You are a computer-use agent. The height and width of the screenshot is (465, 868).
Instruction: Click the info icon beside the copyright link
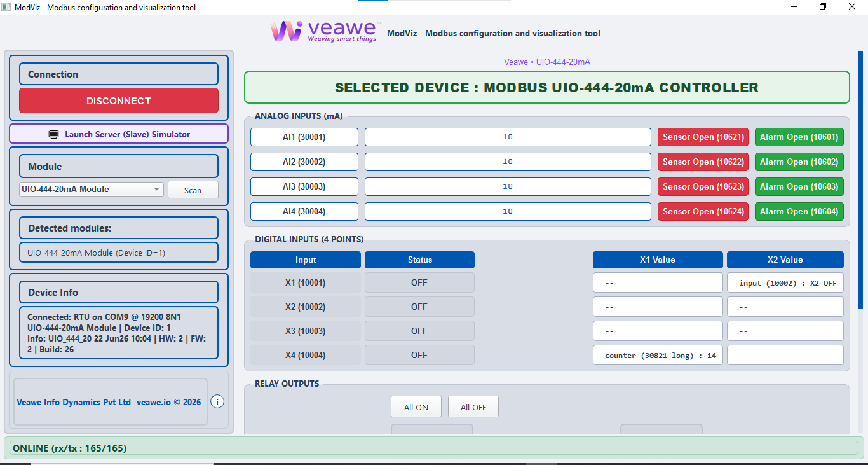pyautogui.click(x=217, y=402)
